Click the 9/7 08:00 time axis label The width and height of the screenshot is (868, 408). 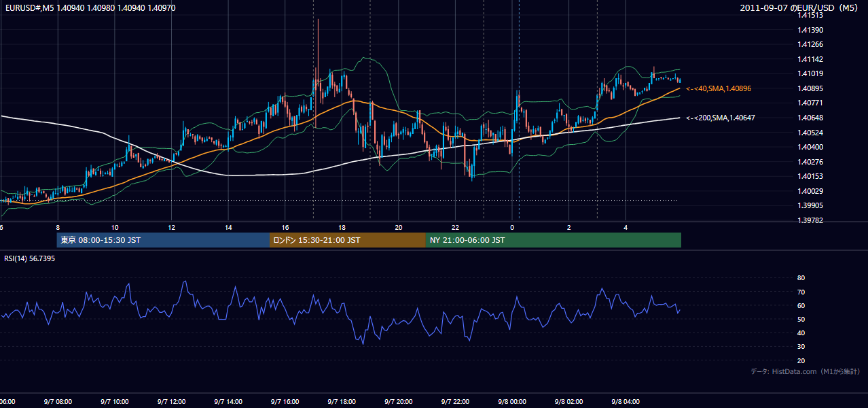point(58,402)
